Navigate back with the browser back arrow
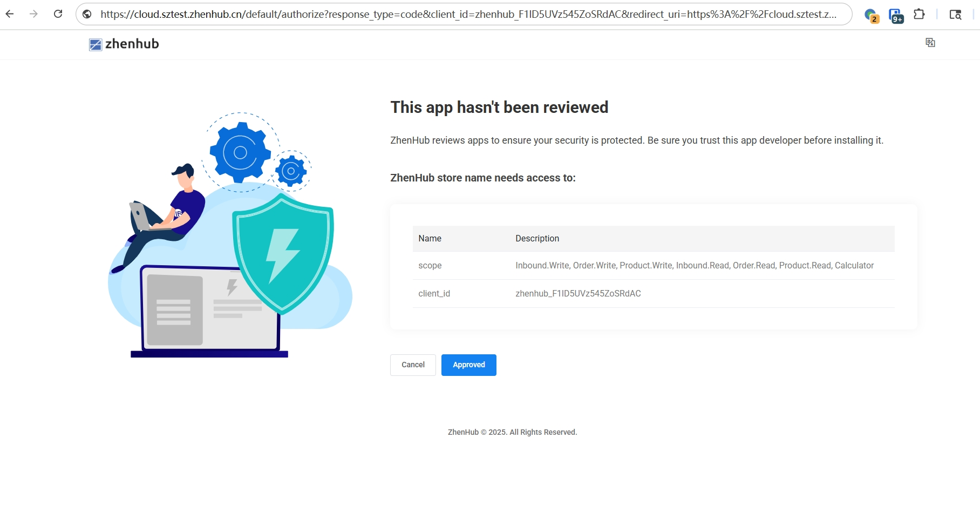The width and height of the screenshot is (980, 505). point(10,14)
